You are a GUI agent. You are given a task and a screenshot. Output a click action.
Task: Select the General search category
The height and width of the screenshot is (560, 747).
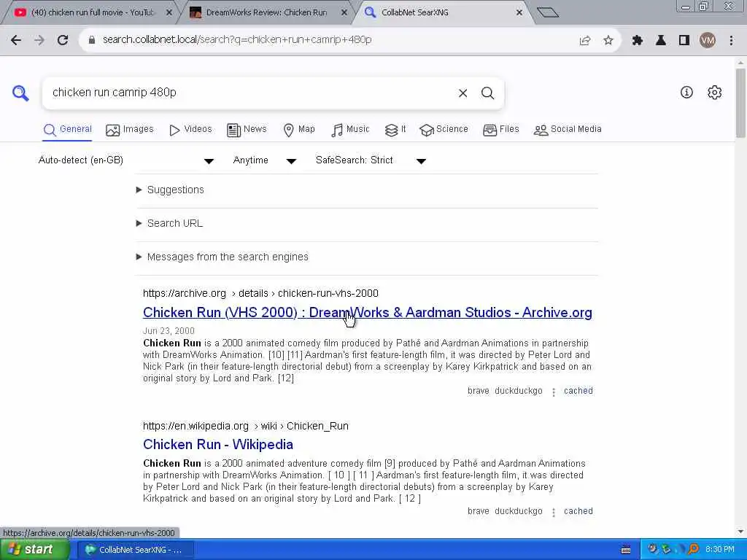(x=67, y=130)
